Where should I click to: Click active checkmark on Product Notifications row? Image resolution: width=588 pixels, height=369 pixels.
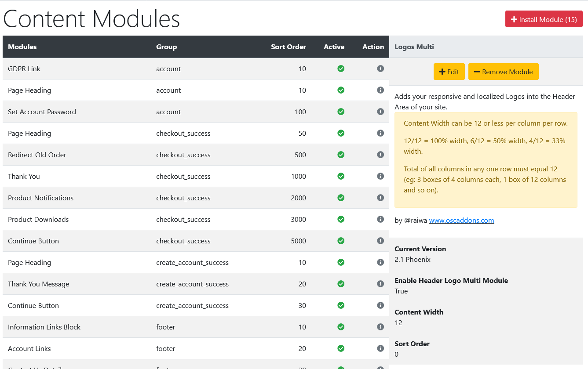[x=341, y=198]
